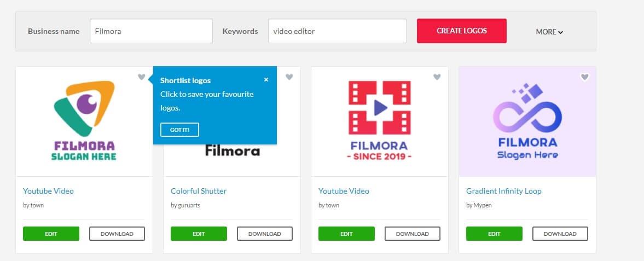Viewport: 644px width, 261px height.
Task: Heart the red film-strip Youtube Video logo
Action: point(437,77)
